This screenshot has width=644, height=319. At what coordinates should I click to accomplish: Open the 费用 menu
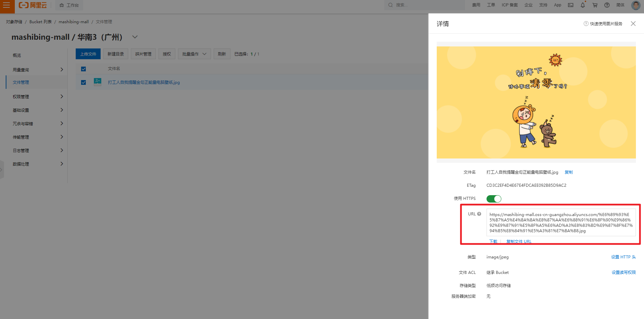coord(476,5)
